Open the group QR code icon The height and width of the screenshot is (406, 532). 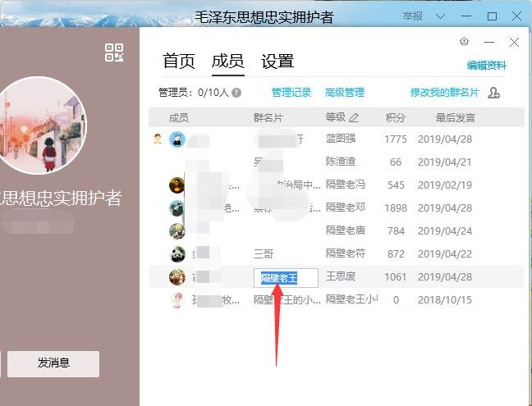click(114, 52)
